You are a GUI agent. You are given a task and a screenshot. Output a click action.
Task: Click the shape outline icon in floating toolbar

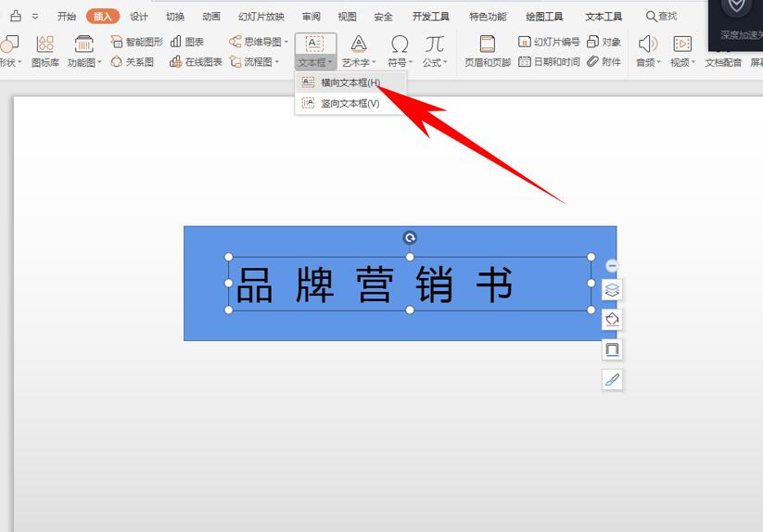pyautogui.click(x=612, y=349)
